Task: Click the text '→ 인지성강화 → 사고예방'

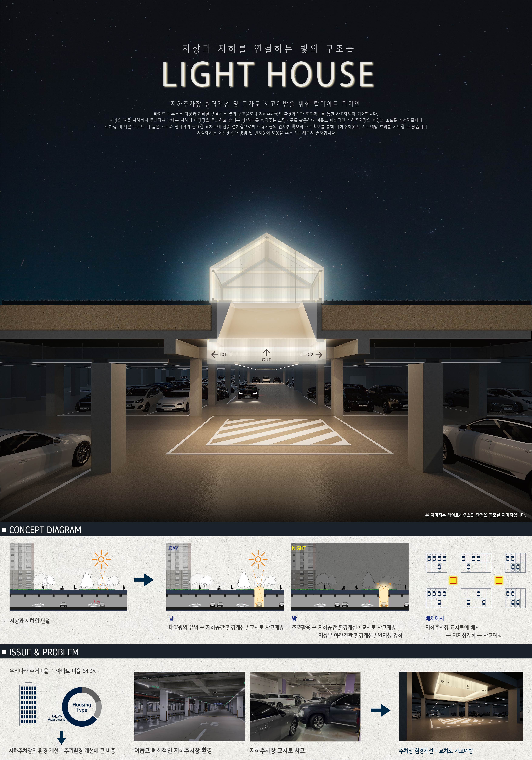Action: click(474, 635)
